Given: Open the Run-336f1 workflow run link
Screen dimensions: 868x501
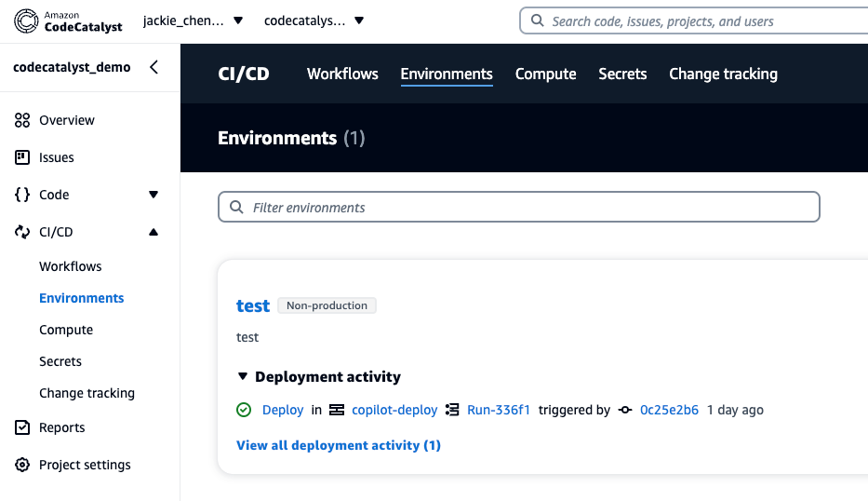Looking at the screenshot, I should pyautogui.click(x=498, y=410).
